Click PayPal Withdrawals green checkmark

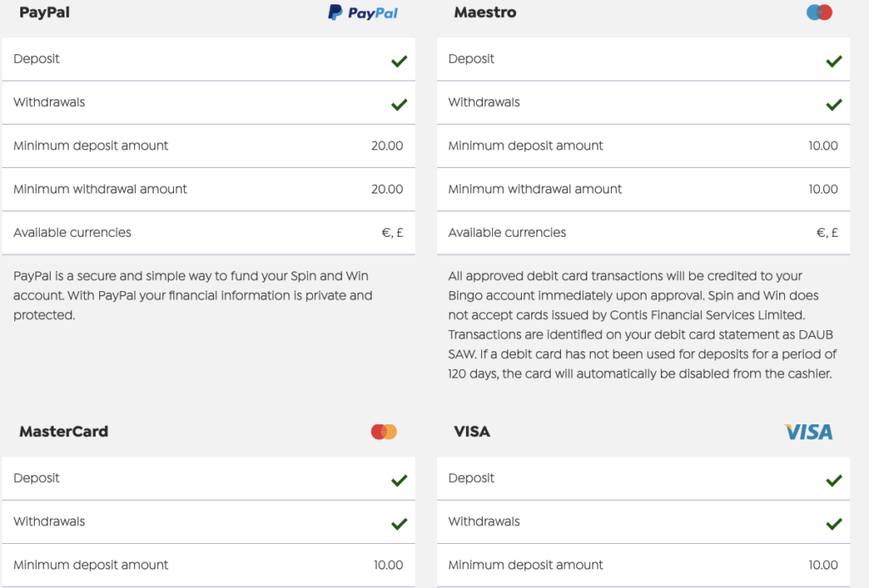tap(399, 104)
